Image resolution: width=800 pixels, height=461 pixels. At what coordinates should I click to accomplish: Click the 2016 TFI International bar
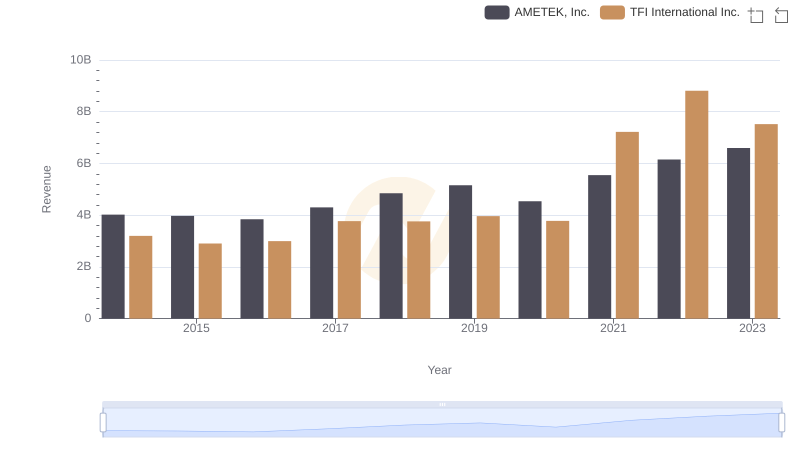(x=280, y=279)
